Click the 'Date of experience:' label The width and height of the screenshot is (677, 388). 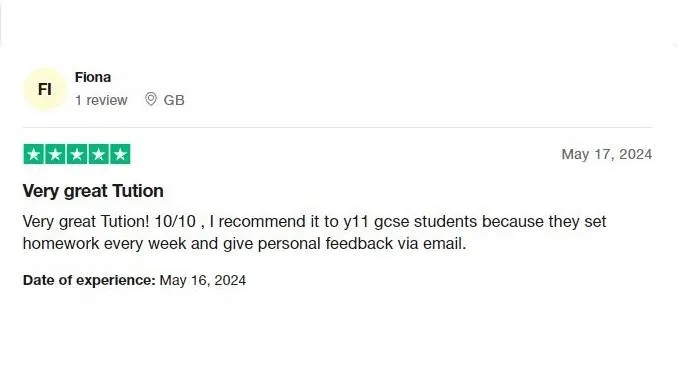(89, 280)
